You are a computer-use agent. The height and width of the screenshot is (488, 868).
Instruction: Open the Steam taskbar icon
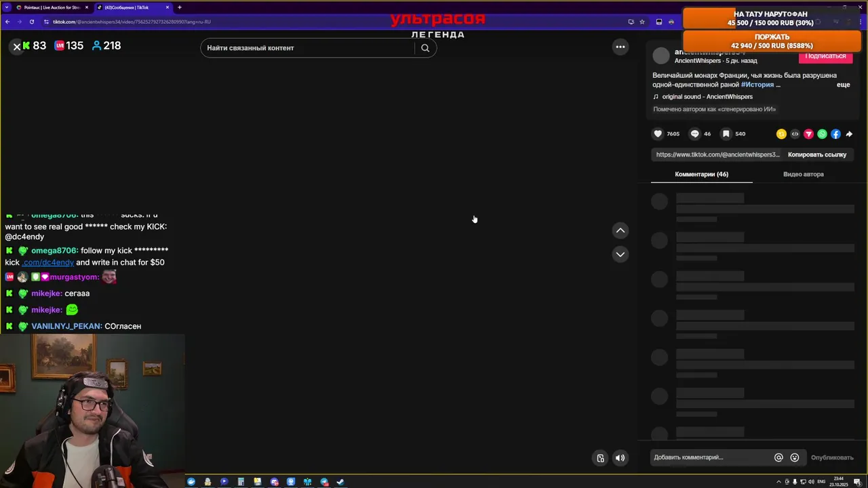point(340,482)
